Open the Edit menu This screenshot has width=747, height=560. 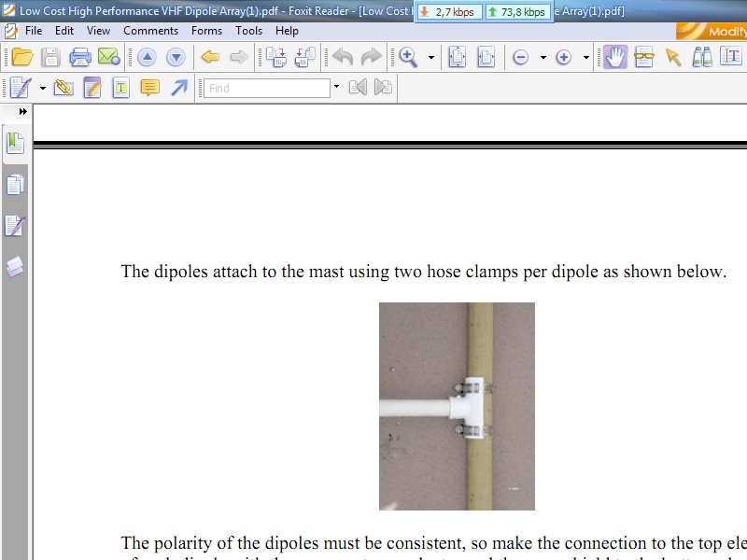[x=64, y=31]
